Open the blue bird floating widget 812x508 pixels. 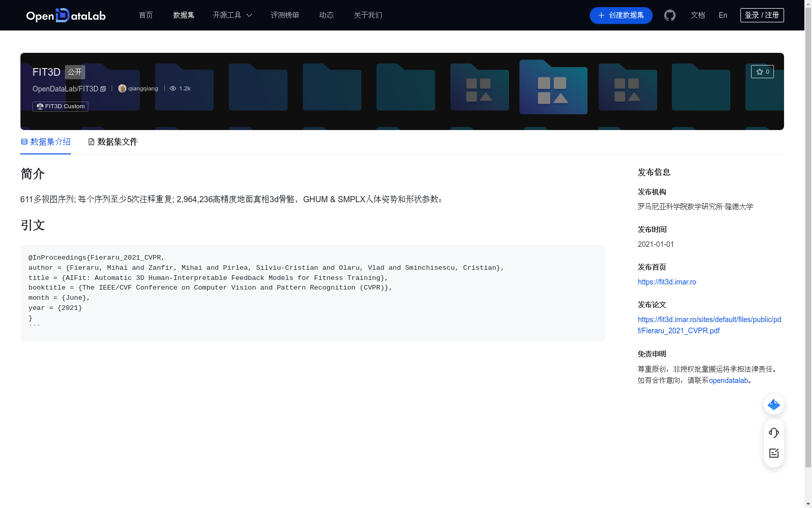point(774,404)
